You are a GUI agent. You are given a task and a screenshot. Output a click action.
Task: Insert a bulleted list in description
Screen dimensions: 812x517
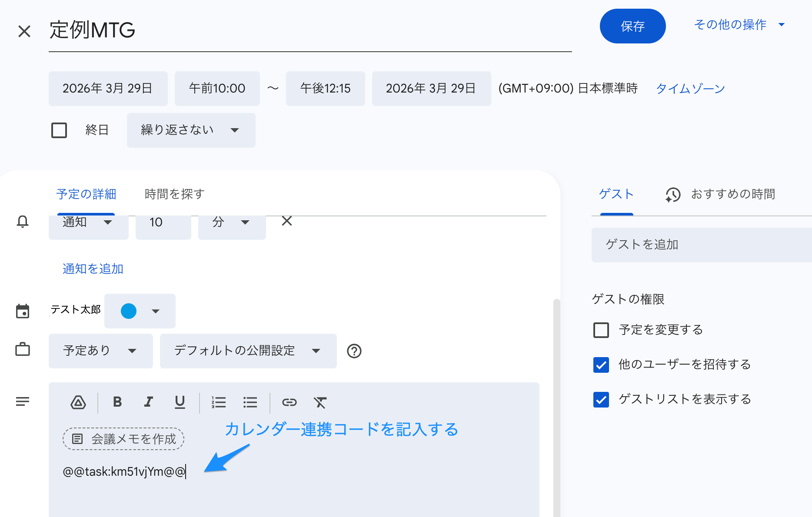click(250, 402)
